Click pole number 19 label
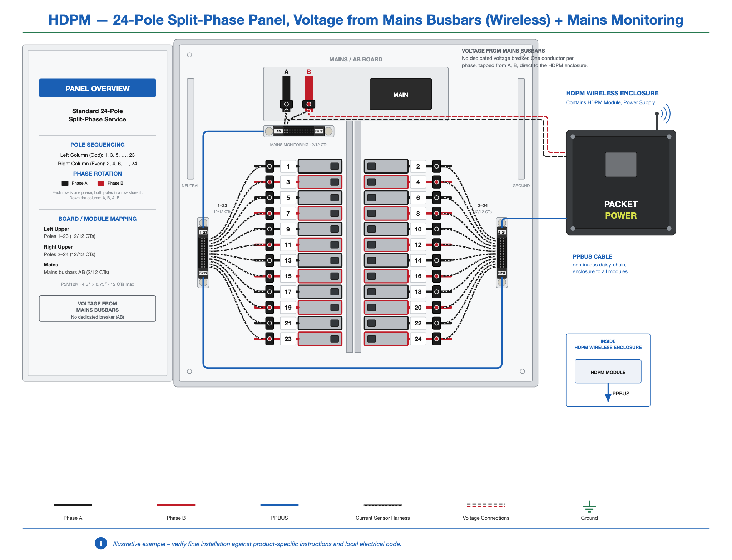 tap(288, 307)
